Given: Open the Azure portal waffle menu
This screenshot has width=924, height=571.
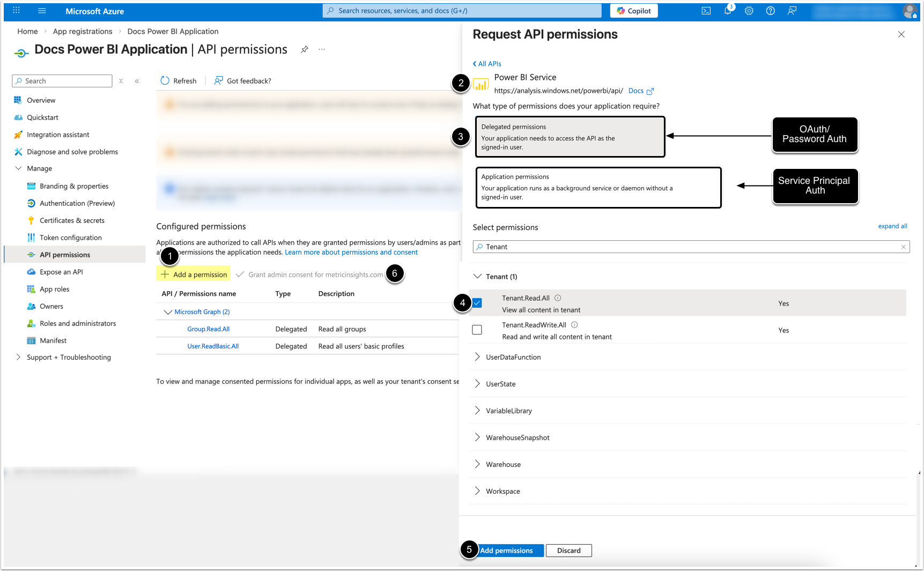Looking at the screenshot, I should (17, 11).
